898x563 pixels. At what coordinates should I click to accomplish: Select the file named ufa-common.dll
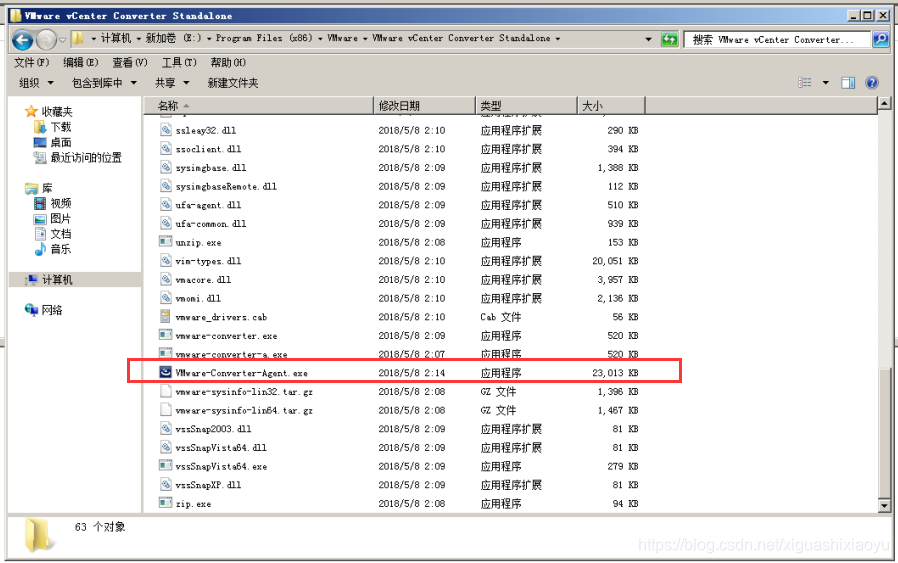(x=210, y=223)
